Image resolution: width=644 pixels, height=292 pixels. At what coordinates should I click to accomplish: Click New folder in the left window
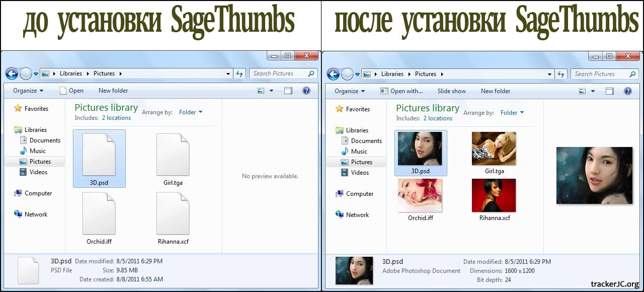pyautogui.click(x=113, y=91)
